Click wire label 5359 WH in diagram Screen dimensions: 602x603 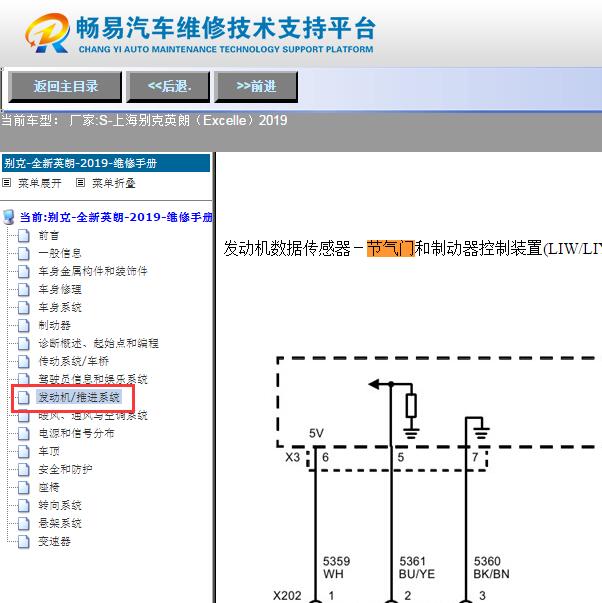tap(336, 567)
